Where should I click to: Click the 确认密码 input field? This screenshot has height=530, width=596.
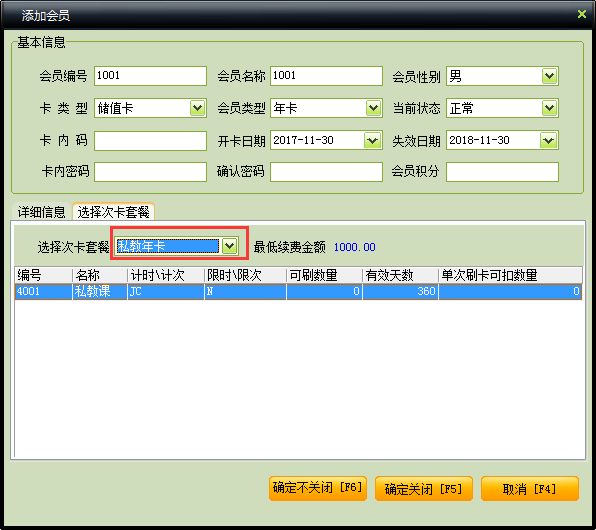coord(326,172)
